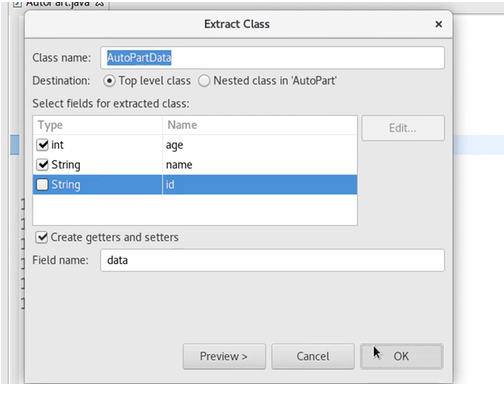Viewport: 504px width, 401px height.
Task: Click the Type column header
Action: (x=98, y=125)
